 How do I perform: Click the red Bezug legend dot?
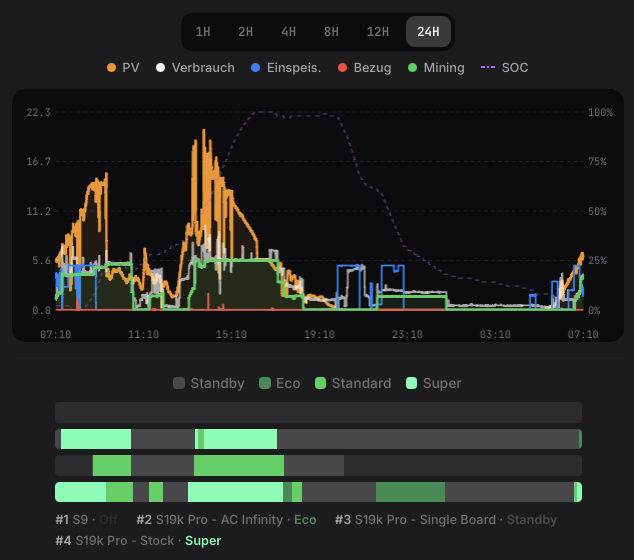tap(342, 68)
